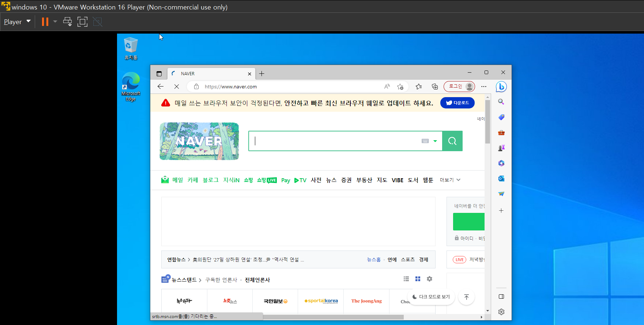644x325 pixels.
Task: Switch newsstand to grid view
Action: (x=418, y=279)
